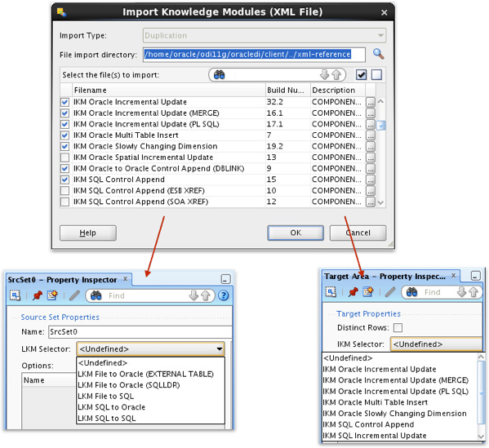The width and height of the screenshot is (489, 448).
Task: Click binoculars Find icon in SrcSet0 Property Inspector
Action: coord(96,295)
